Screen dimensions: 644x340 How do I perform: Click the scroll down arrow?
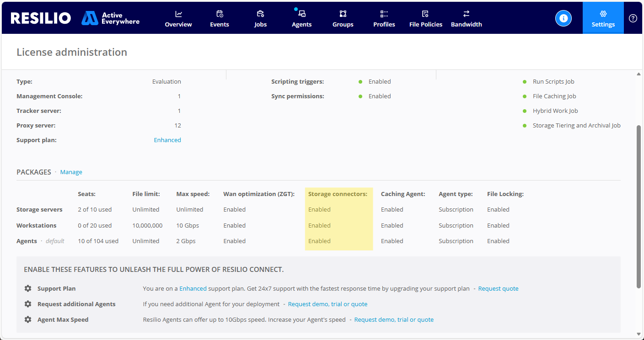point(639,334)
